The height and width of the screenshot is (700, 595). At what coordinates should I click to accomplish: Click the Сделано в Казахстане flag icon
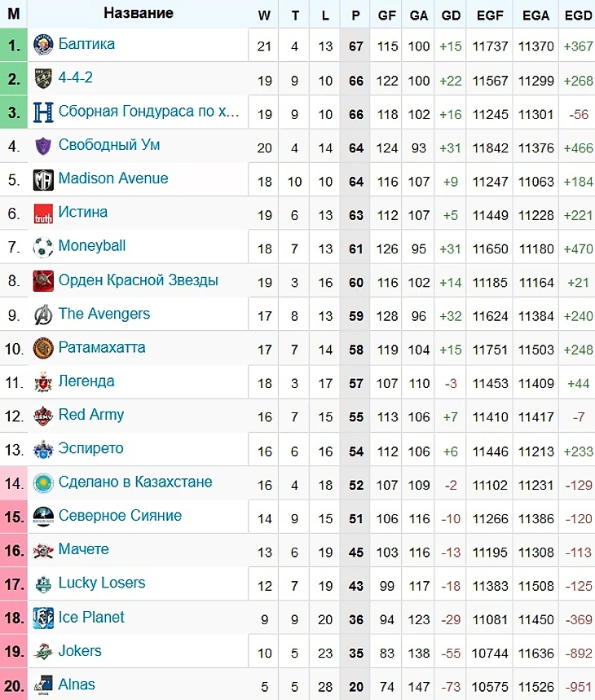click(43, 483)
